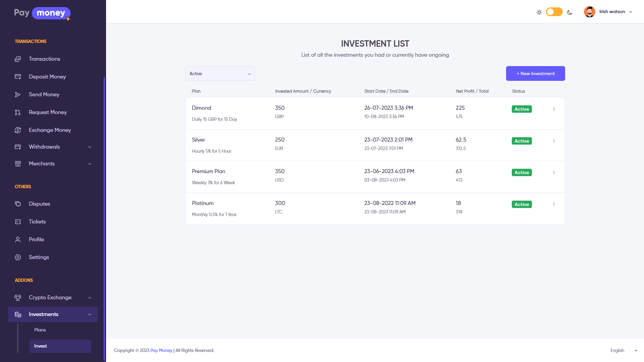Click the sun light-mode icon
The image size is (644, 362).
point(539,12)
